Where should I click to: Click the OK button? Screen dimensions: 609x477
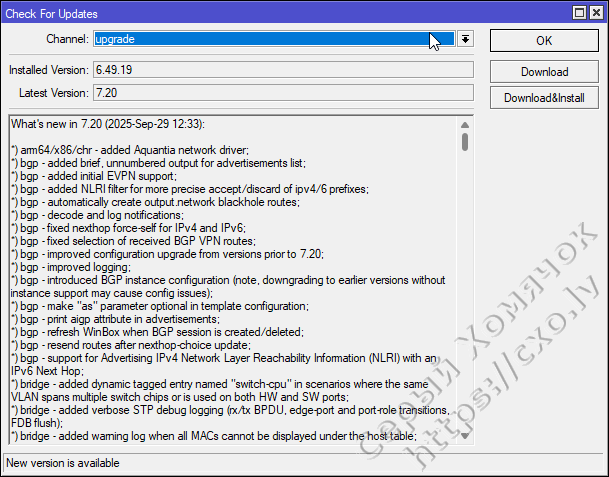(544, 40)
